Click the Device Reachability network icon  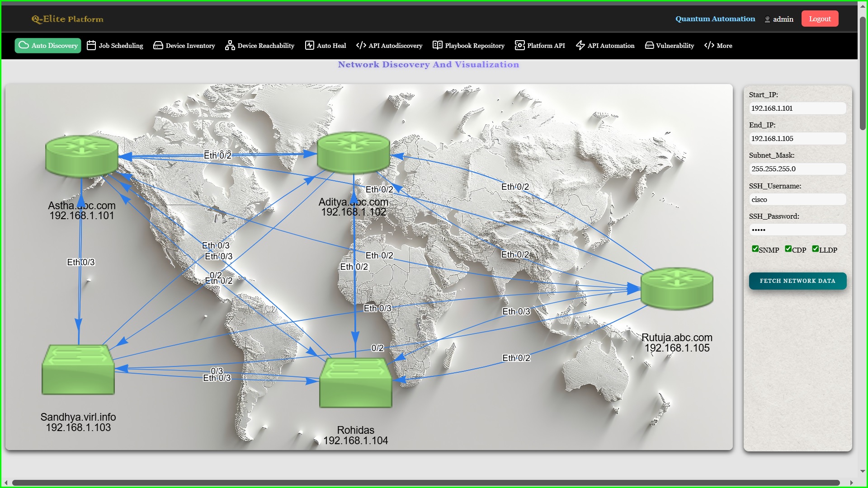pos(230,45)
